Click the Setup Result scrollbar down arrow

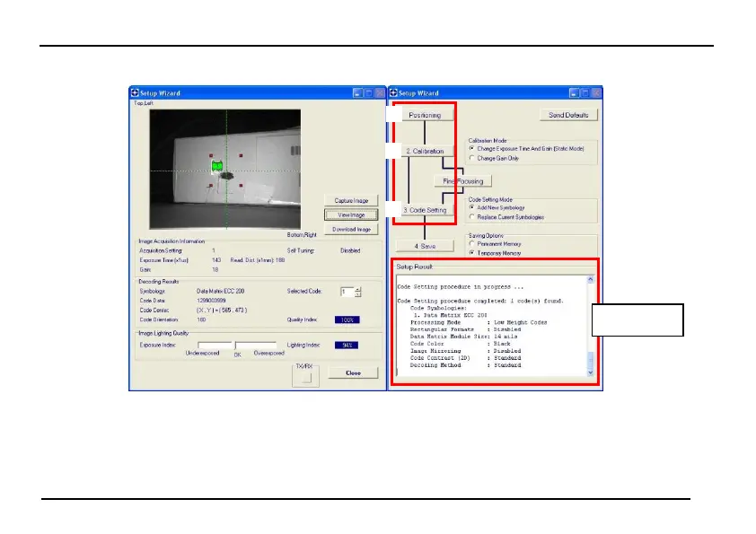tap(591, 373)
